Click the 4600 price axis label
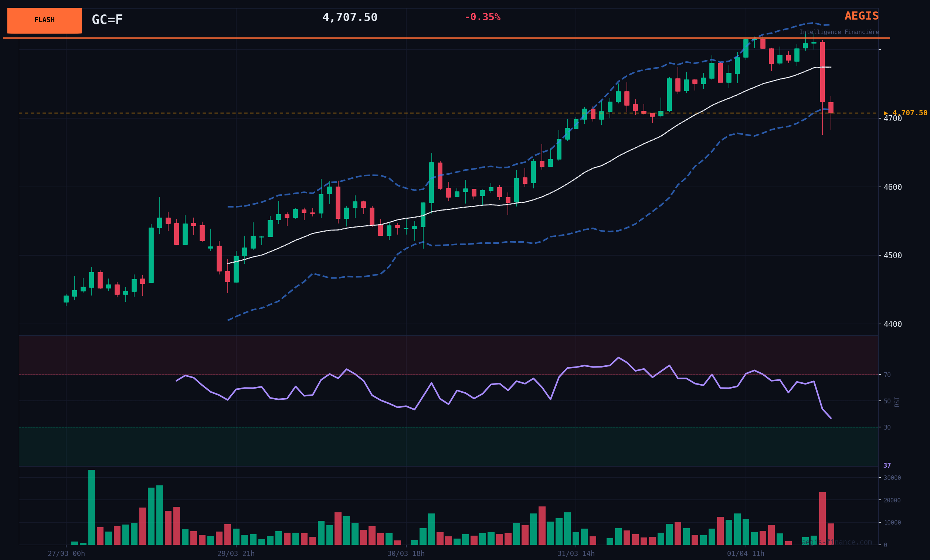The width and height of the screenshot is (930, 560). (892, 187)
